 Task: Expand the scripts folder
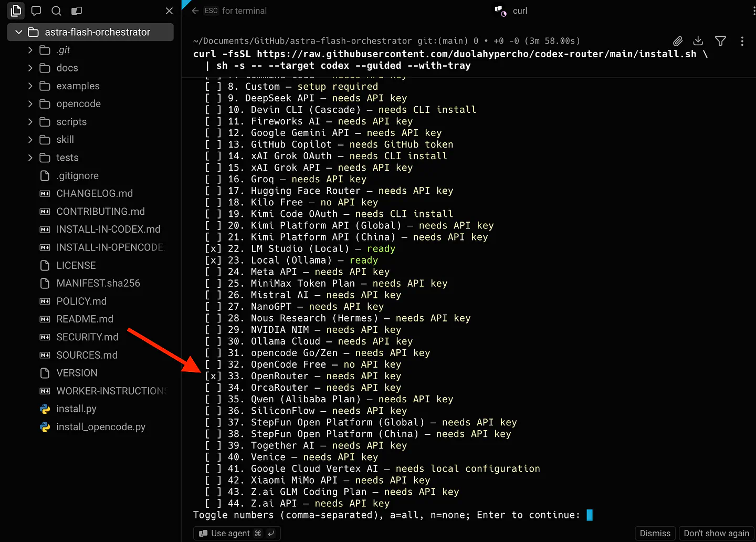pyautogui.click(x=30, y=122)
